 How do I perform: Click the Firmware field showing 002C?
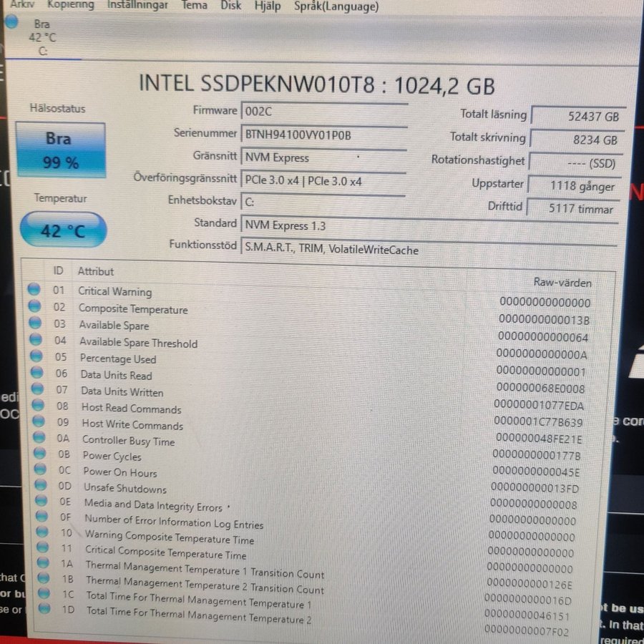[323, 112]
